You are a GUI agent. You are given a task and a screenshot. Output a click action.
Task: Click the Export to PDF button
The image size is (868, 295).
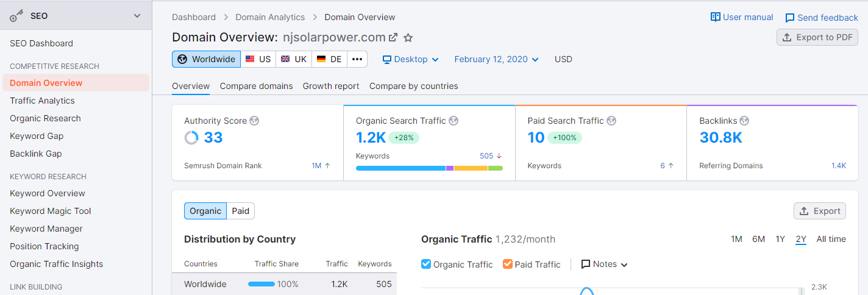pyautogui.click(x=817, y=37)
